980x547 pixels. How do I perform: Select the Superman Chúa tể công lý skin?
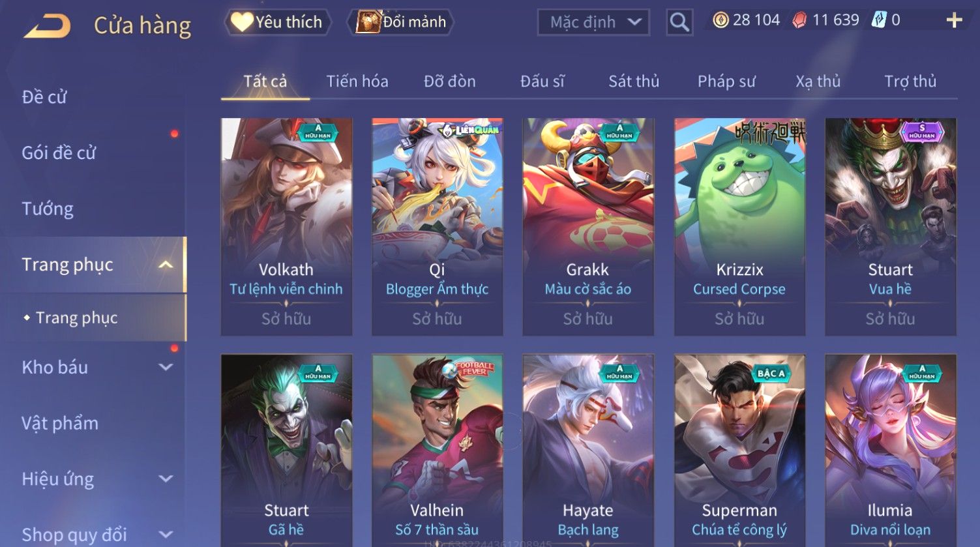pos(739,450)
